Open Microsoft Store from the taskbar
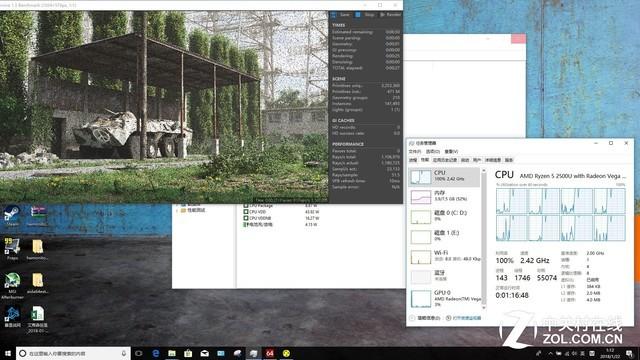 click(x=188, y=353)
